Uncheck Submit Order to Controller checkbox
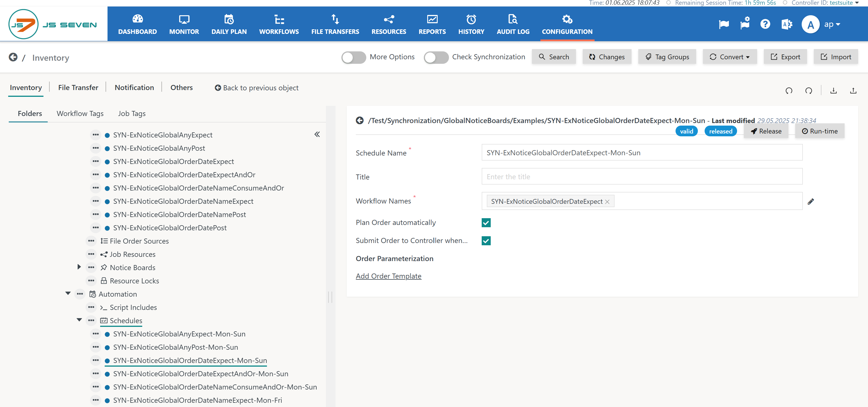The height and width of the screenshot is (407, 868). [x=486, y=240]
